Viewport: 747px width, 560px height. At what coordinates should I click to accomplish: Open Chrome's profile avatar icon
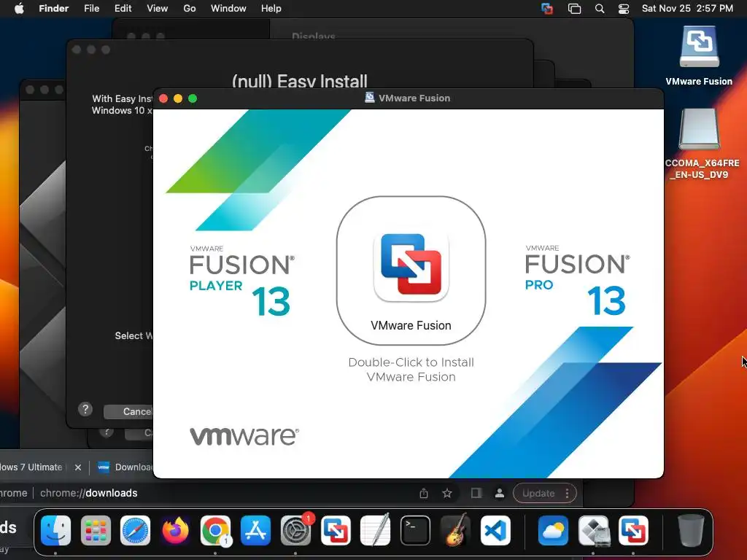point(499,494)
